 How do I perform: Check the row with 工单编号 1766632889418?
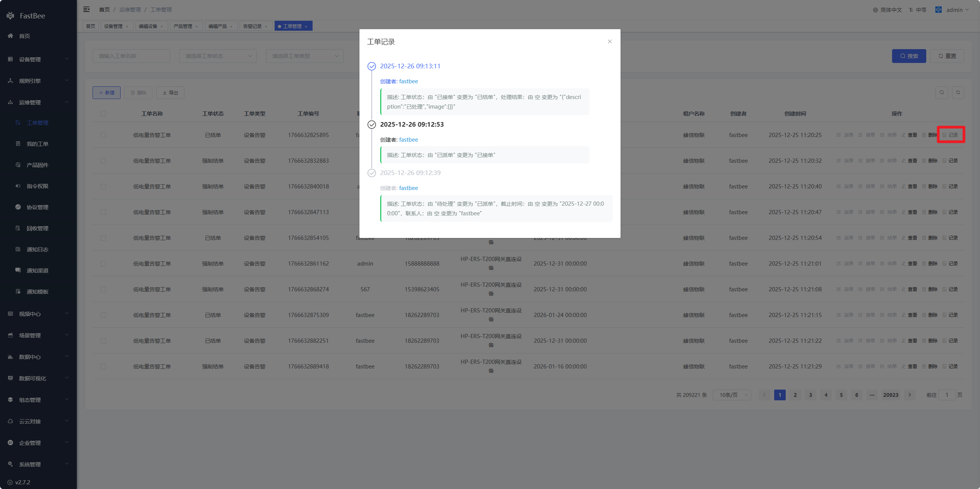pos(103,367)
